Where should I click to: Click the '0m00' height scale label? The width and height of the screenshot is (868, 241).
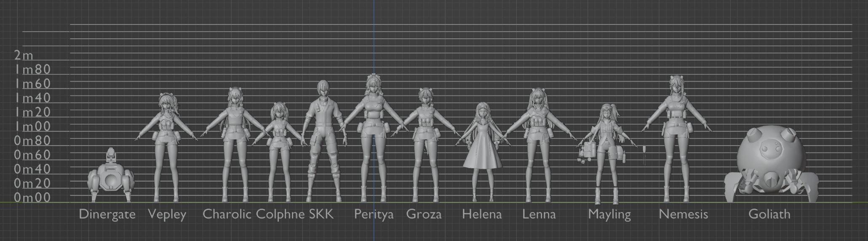[x=32, y=198]
